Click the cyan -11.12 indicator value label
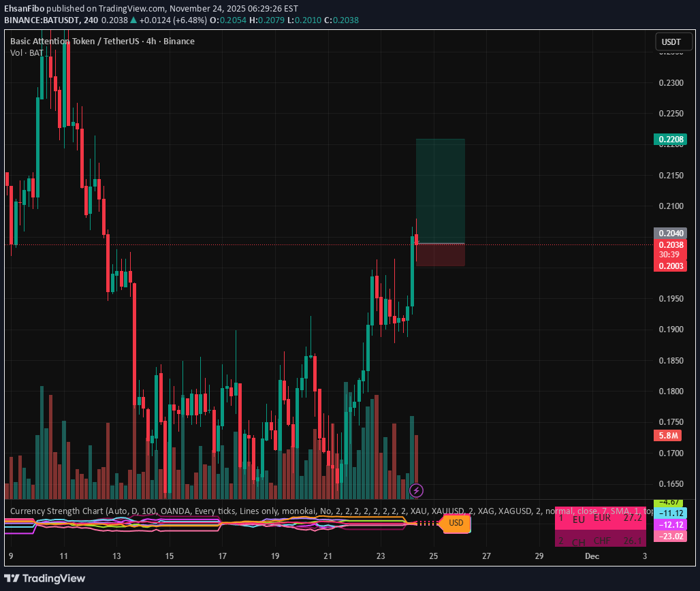Screen dimensions: 700x591 pyautogui.click(x=670, y=513)
